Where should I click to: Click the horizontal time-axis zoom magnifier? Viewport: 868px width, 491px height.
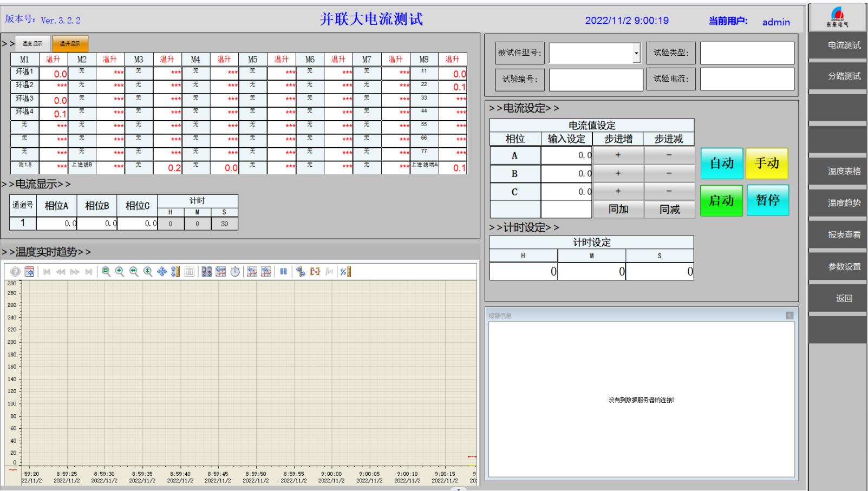point(133,272)
